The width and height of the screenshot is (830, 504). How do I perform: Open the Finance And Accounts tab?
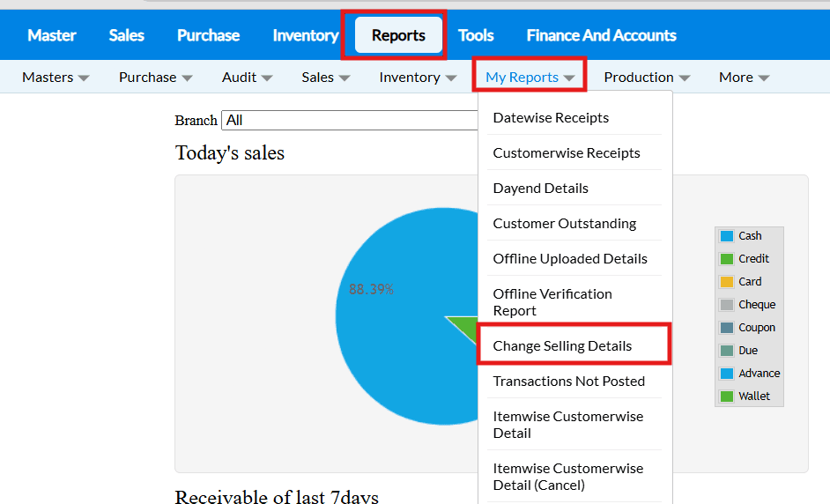601,35
